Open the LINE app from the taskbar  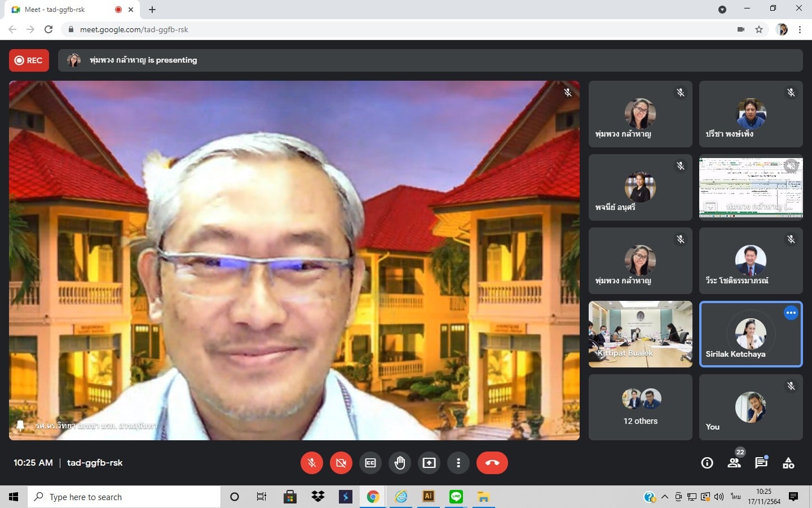click(x=456, y=497)
